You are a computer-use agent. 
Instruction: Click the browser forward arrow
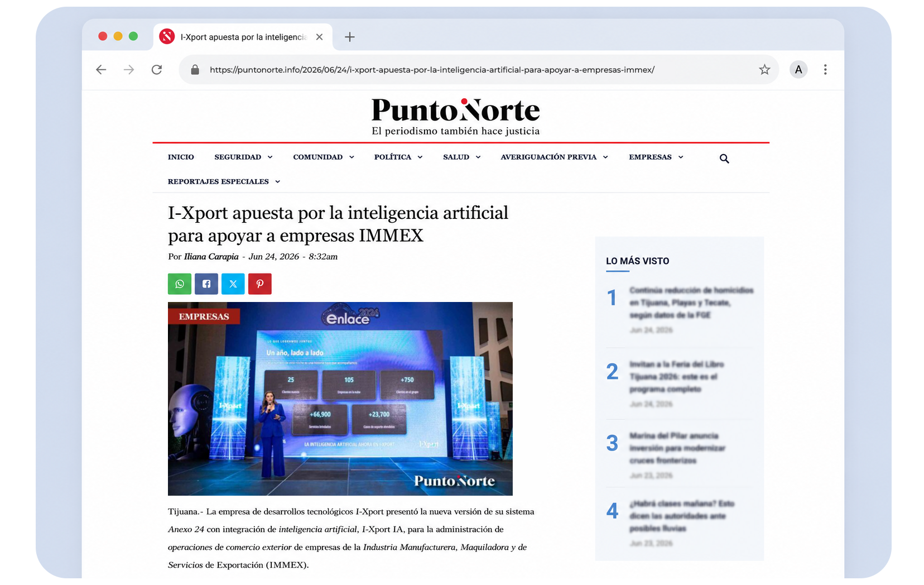[x=129, y=70]
